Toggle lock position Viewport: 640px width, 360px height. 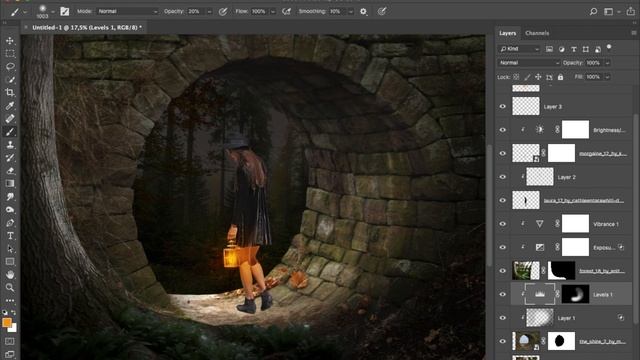tap(538, 77)
